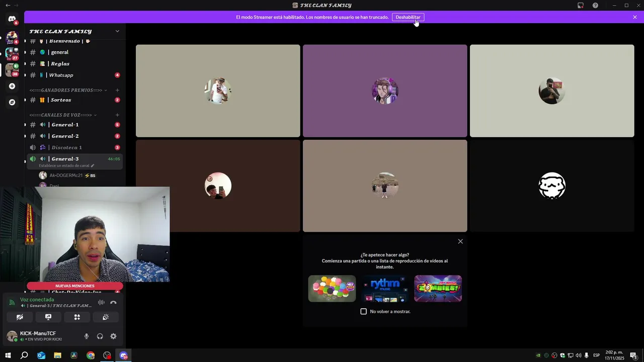Launch the Rythm music activity thumbnail
The image size is (644, 362).
pos(385,289)
